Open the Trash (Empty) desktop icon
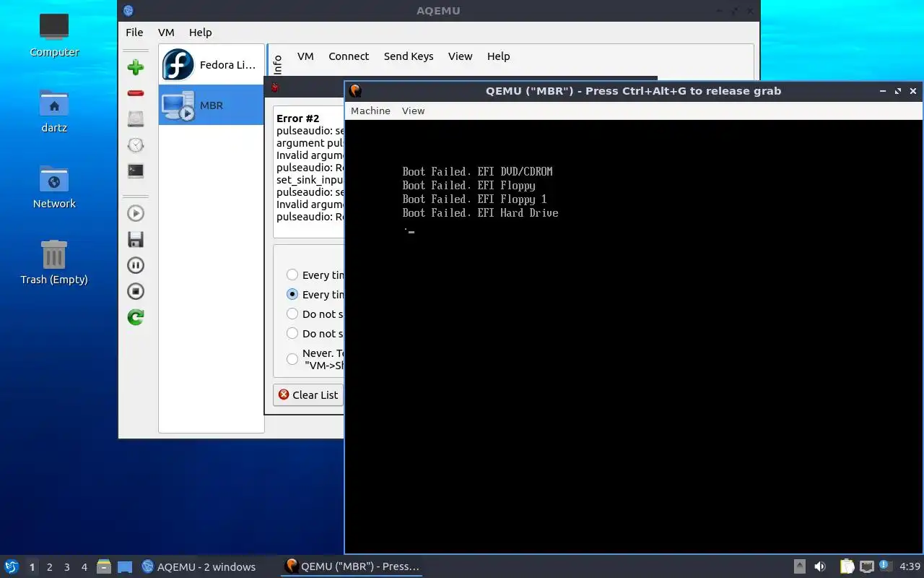This screenshot has height=578, width=924. click(54, 262)
